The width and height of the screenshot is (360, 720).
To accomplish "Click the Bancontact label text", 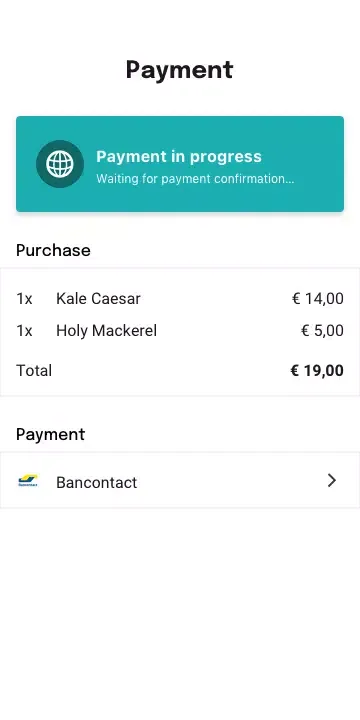I will [x=96, y=483].
